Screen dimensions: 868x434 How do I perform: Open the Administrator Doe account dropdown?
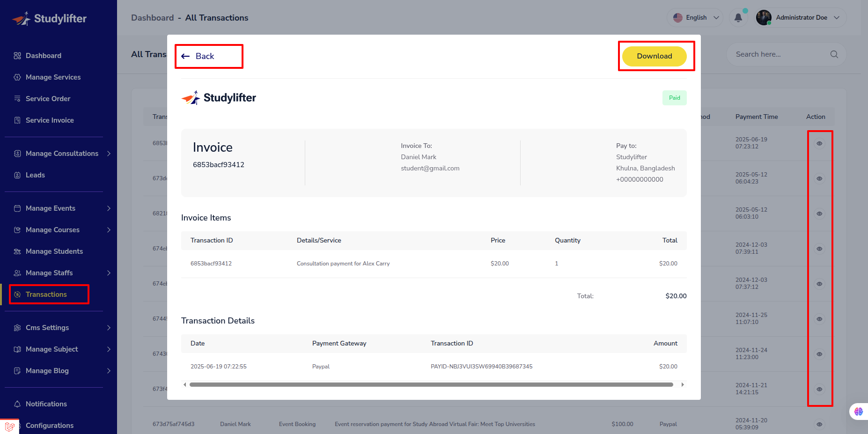801,18
